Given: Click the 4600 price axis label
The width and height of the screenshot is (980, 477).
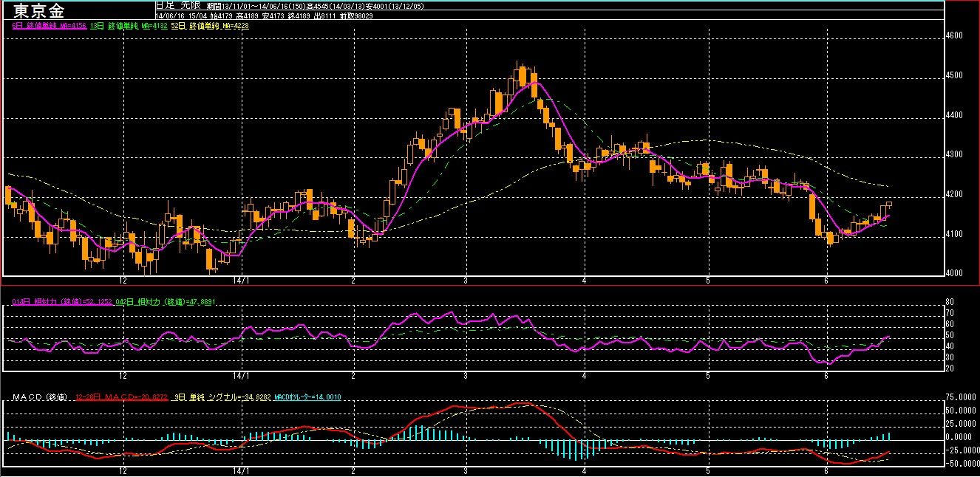Looking at the screenshot, I should (956, 35).
